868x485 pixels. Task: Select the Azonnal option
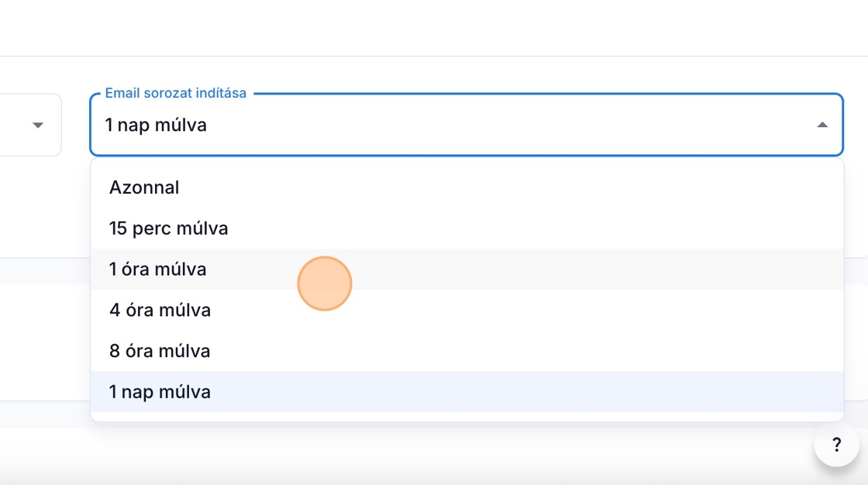click(144, 187)
